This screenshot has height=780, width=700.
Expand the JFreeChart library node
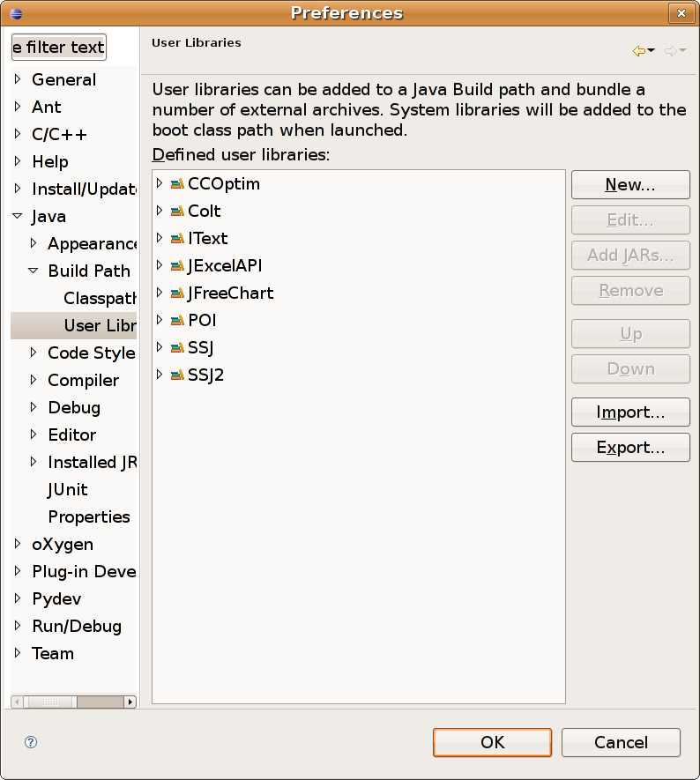click(x=160, y=293)
